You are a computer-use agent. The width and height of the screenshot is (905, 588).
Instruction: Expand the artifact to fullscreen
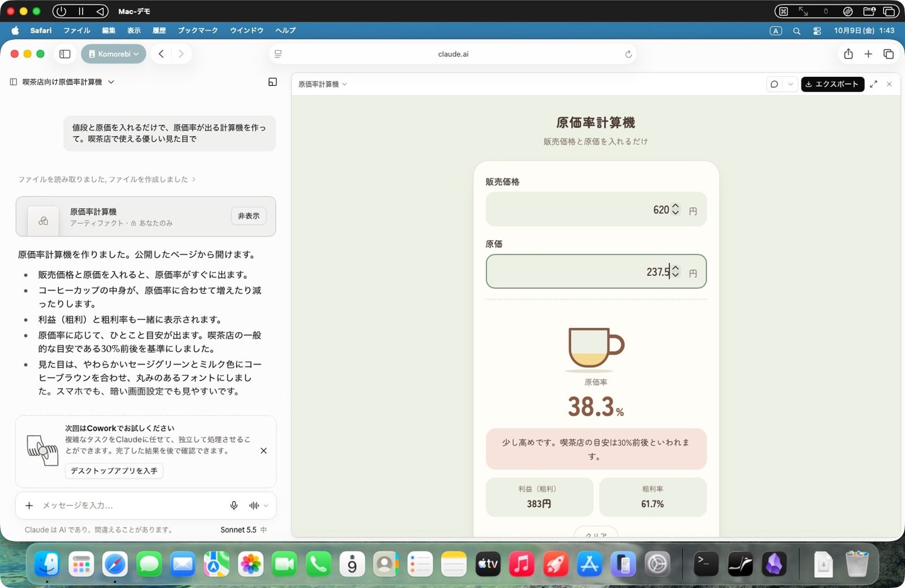[874, 84]
